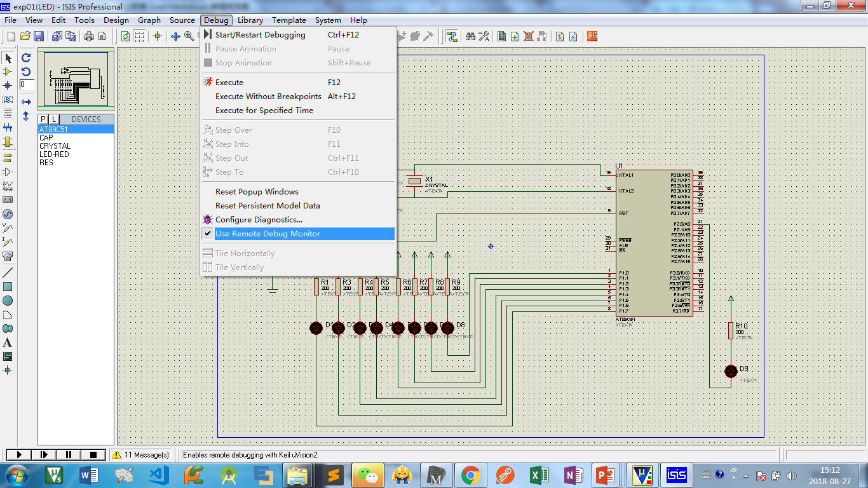Image resolution: width=868 pixels, height=488 pixels.
Task: Select Reset Persistent Model Data
Action: click(x=298, y=205)
